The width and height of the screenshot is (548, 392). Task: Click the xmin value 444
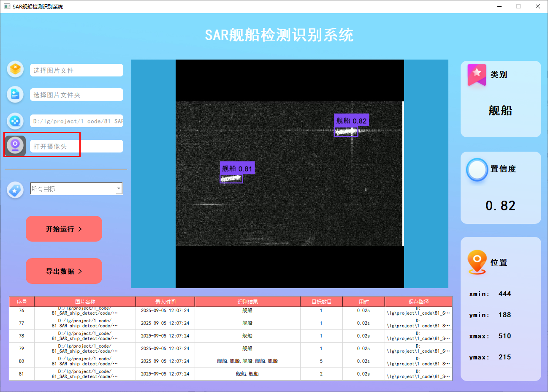505,294
